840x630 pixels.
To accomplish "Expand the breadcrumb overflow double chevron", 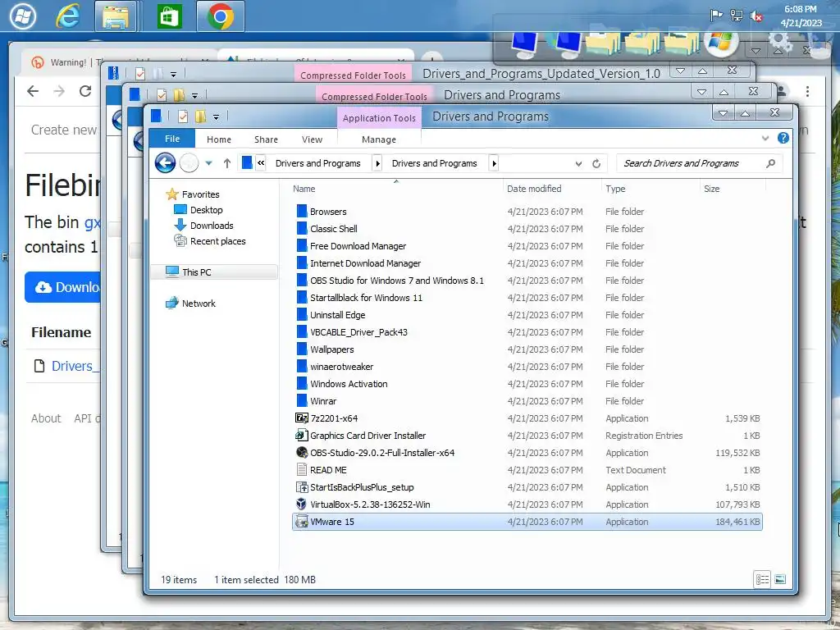I will [x=261, y=163].
